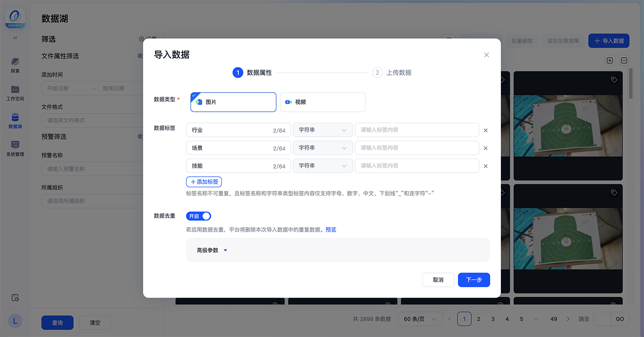This screenshot has height=337, width=644.
Task: Collapse the sidebar with the arrows icon
Action: click(15, 38)
